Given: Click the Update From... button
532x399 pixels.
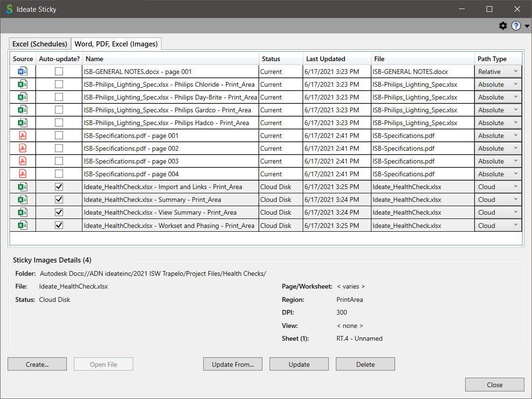Looking at the screenshot, I should click(x=233, y=364).
